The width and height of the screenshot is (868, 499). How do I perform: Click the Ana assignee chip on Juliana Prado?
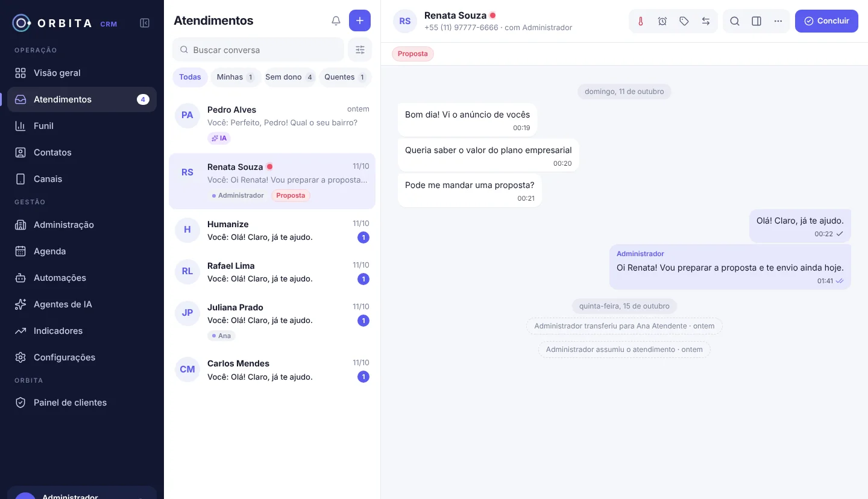tap(221, 336)
